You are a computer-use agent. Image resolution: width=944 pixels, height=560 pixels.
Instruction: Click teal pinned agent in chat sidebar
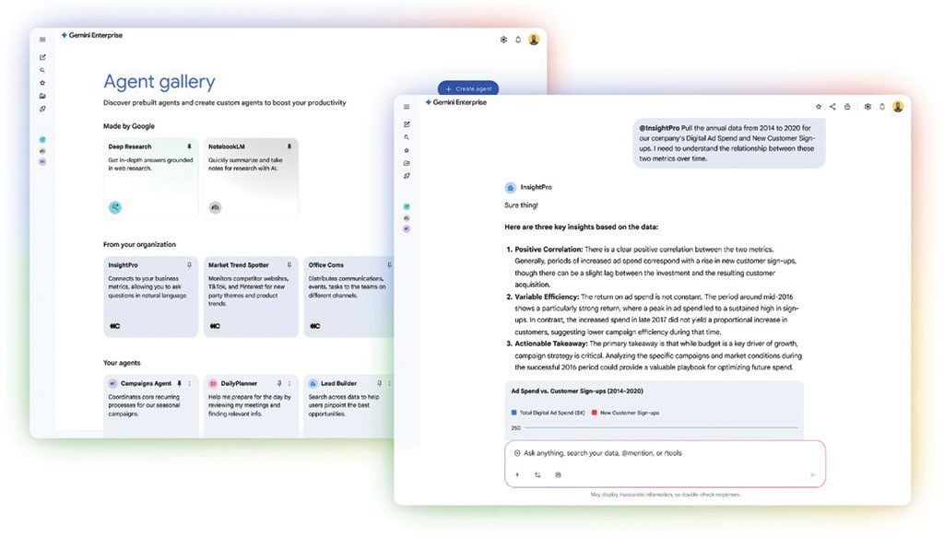pyautogui.click(x=407, y=207)
